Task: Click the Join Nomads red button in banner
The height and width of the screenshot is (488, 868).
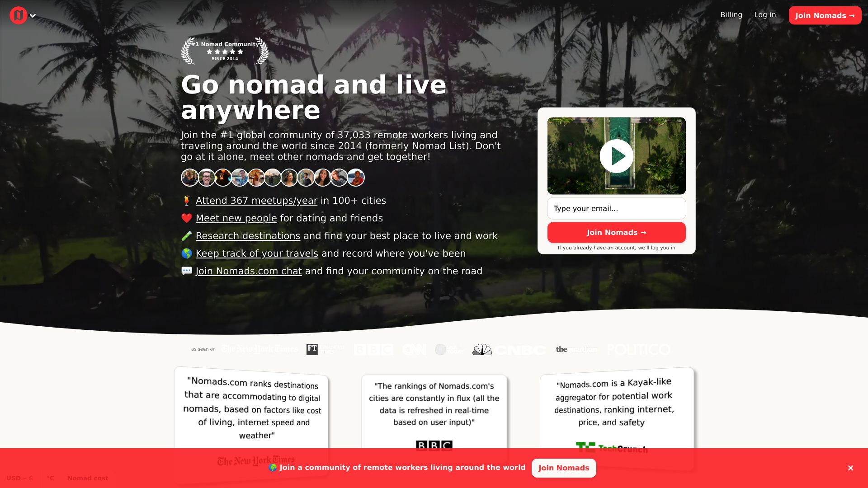Action: coord(563,468)
